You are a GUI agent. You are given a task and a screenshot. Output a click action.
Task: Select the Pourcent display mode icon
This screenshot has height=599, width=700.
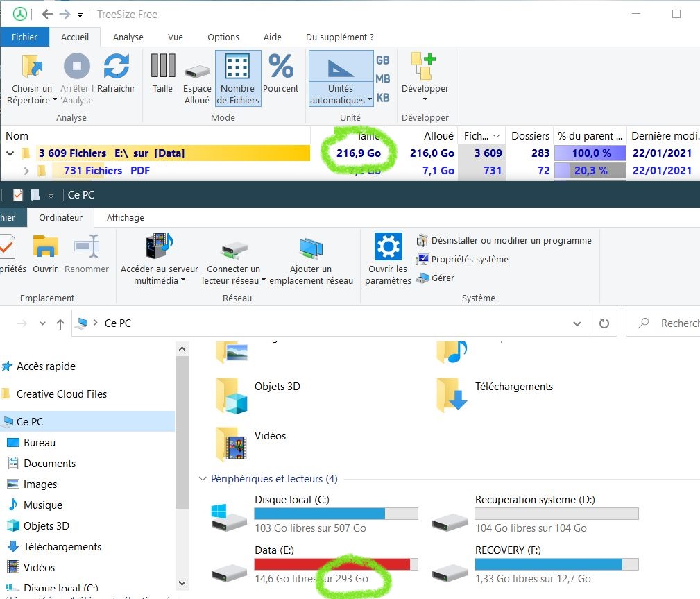281,67
